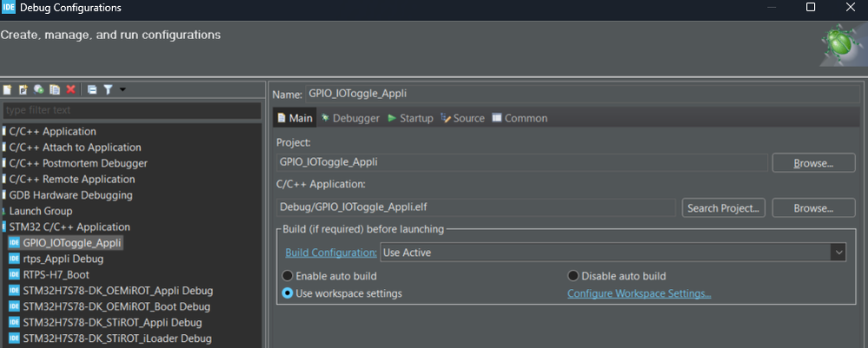The width and height of the screenshot is (868, 348).
Task: Click the Search Project... button
Action: (x=724, y=208)
